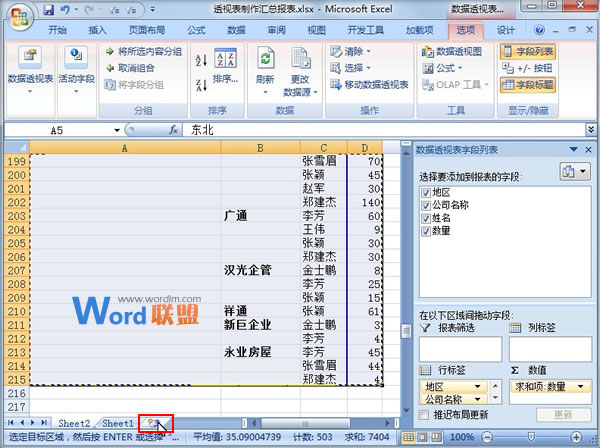Switch to the 数据 (Data) tab

236,30
